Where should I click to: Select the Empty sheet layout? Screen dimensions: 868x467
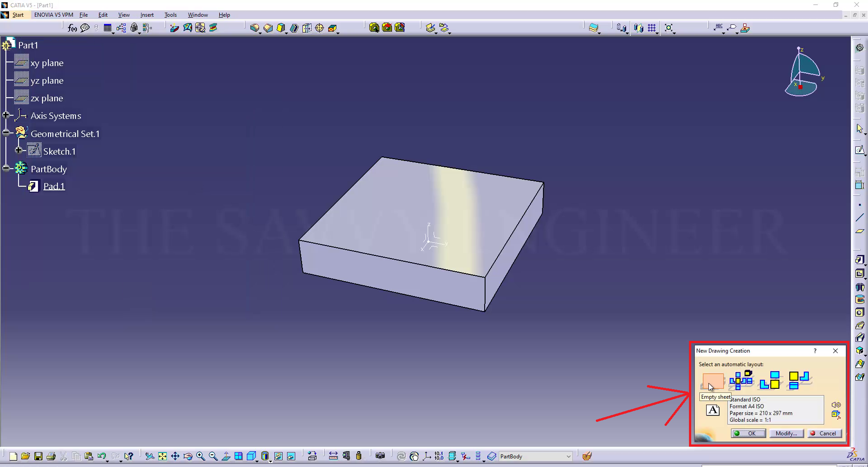pyautogui.click(x=713, y=381)
